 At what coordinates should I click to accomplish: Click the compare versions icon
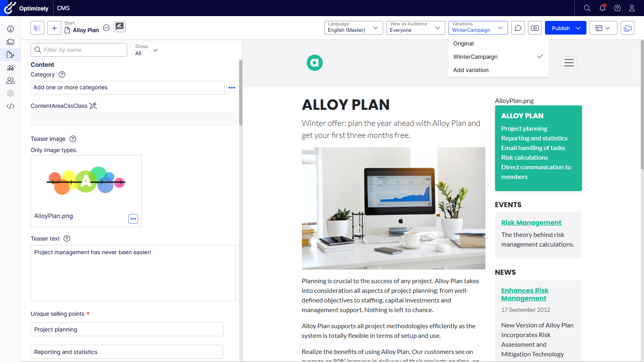point(535,28)
